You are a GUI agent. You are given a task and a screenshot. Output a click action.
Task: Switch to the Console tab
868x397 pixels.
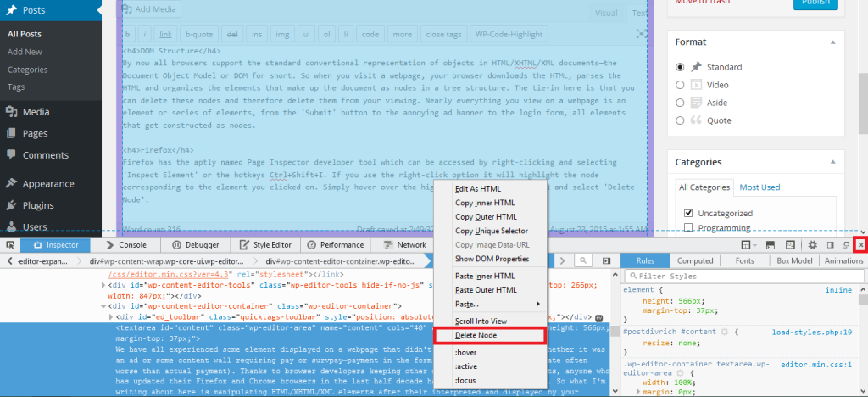126,245
